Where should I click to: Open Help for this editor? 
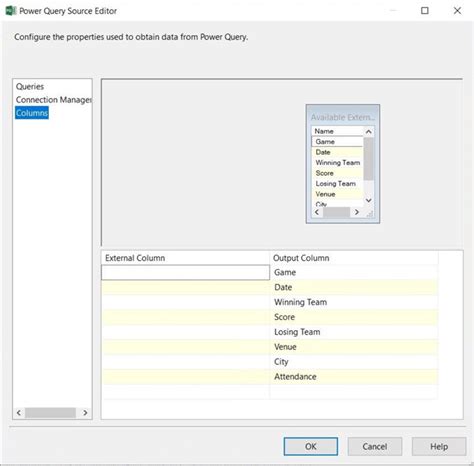[x=439, y=446]
